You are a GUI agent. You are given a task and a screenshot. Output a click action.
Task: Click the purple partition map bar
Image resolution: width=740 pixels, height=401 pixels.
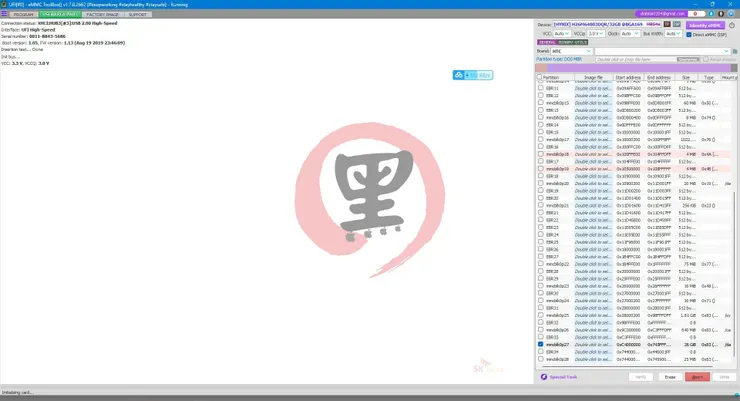click(x=639, y=68)
